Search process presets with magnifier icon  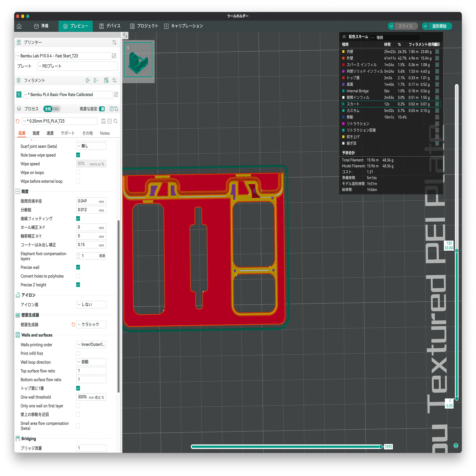[x=116, y=121]
